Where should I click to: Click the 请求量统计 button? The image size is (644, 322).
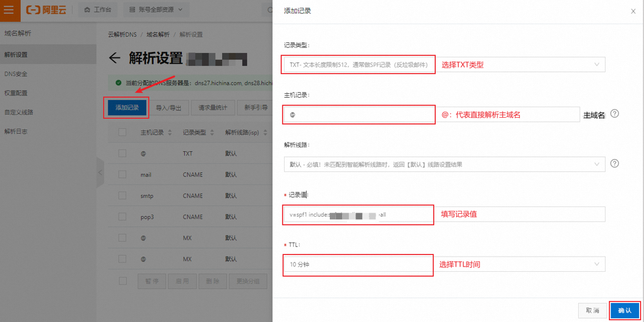pyautogui.click(x=212, y=108)
